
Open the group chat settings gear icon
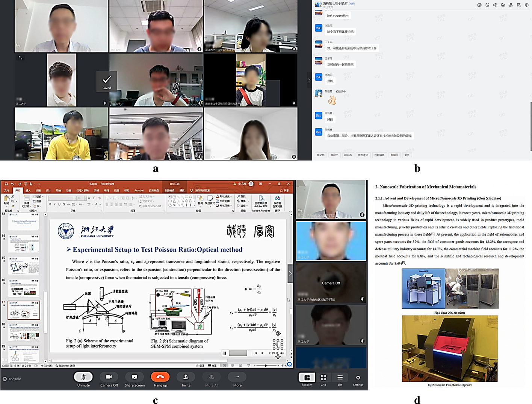pos(527,5)
